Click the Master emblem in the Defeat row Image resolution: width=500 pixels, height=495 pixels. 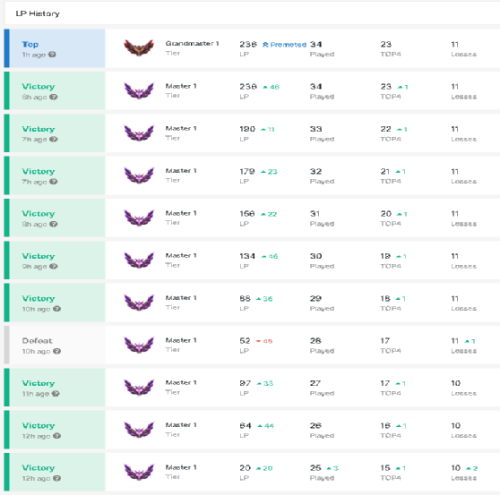(139, 345)
